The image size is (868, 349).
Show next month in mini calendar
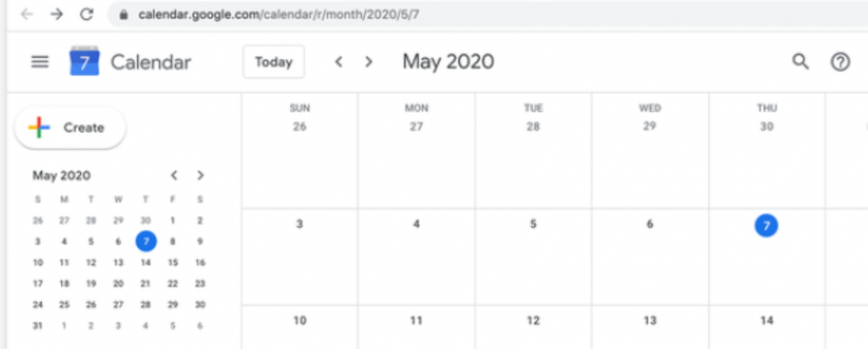click(201, 175)
